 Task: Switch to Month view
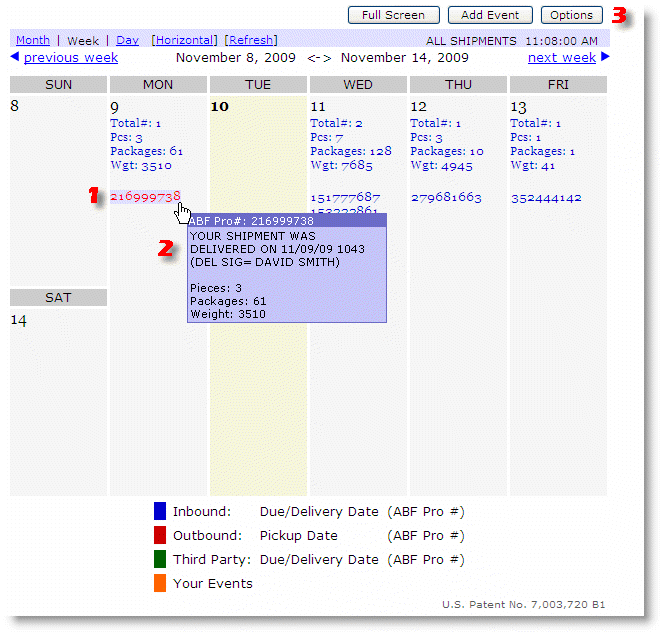coord(33,40)
